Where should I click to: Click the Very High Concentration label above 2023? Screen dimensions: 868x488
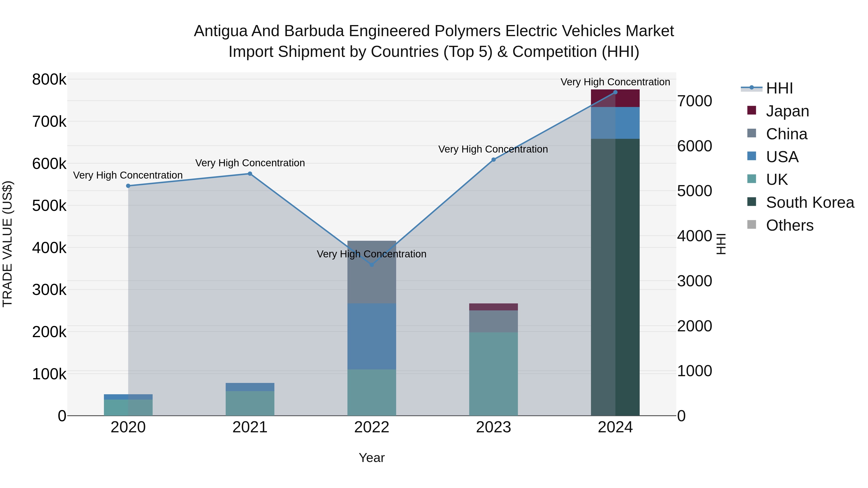493,149
